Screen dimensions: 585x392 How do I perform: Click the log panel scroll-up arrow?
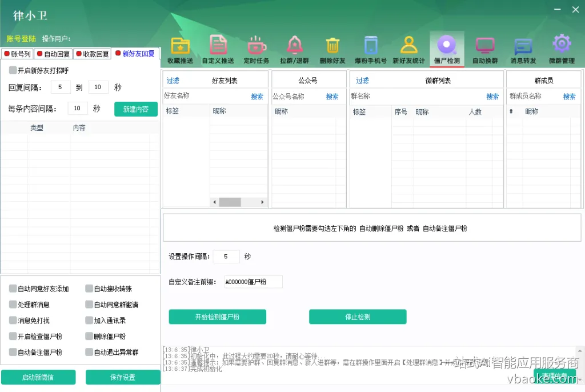[x=580, y=351]
